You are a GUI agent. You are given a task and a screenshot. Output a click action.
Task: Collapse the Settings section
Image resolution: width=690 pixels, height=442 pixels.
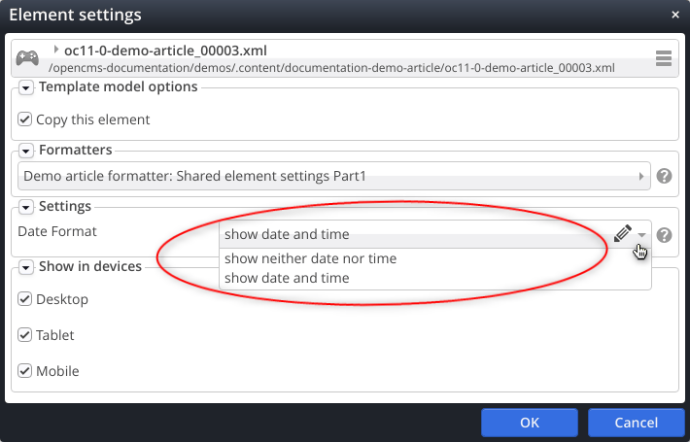point(26,207)
